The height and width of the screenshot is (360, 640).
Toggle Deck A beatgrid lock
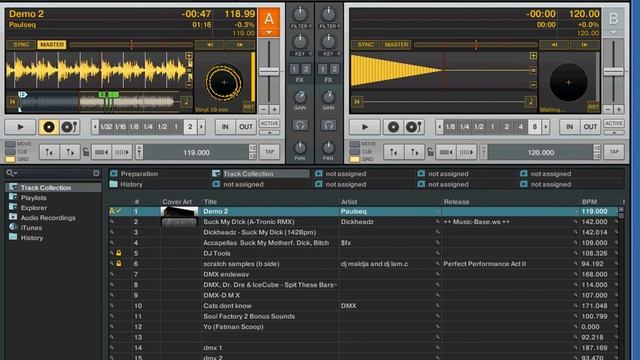click(x=86, y=152)
